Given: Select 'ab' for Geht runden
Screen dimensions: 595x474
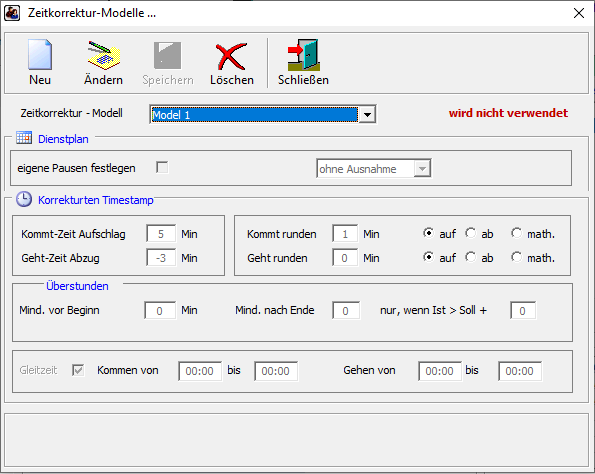Looking at the screenshot, I should click(x=471, y=257).
